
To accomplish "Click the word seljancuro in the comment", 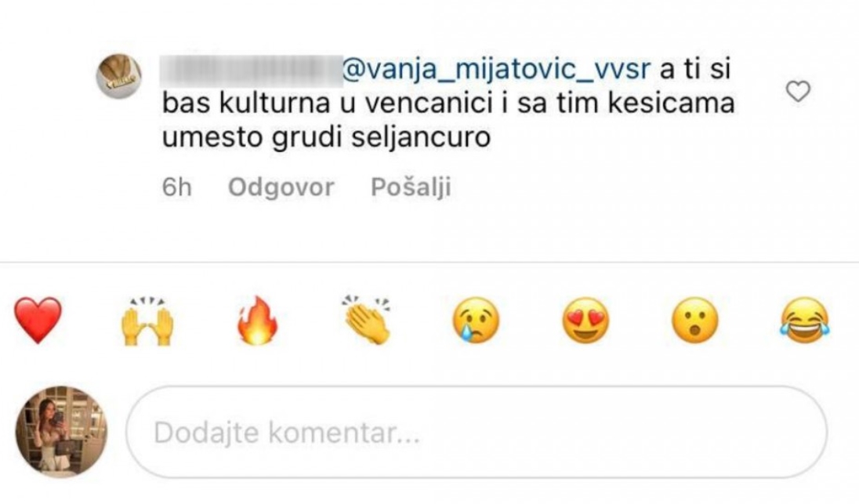I will (421, 137).
